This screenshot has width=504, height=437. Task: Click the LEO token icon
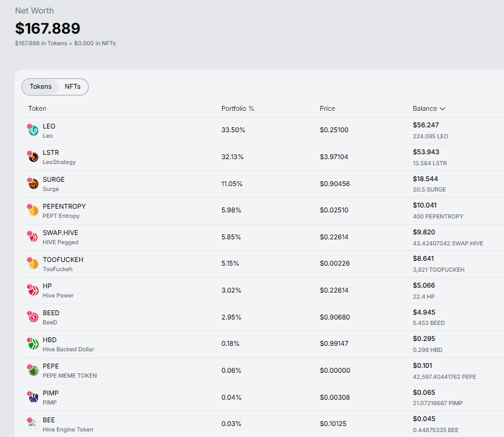(x=33, y=130)
